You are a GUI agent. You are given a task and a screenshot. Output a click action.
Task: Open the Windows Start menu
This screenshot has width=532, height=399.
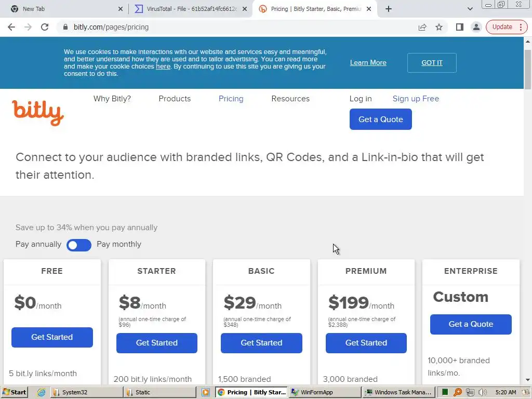14,392
